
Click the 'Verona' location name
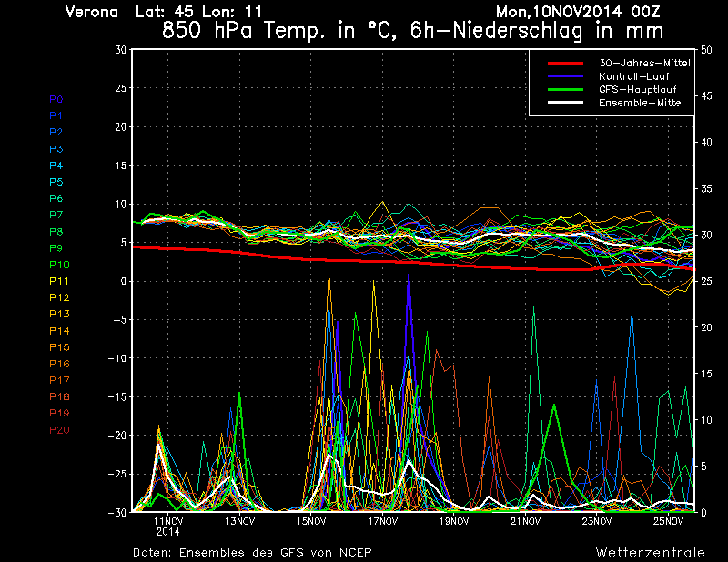(x=92, y=12)
